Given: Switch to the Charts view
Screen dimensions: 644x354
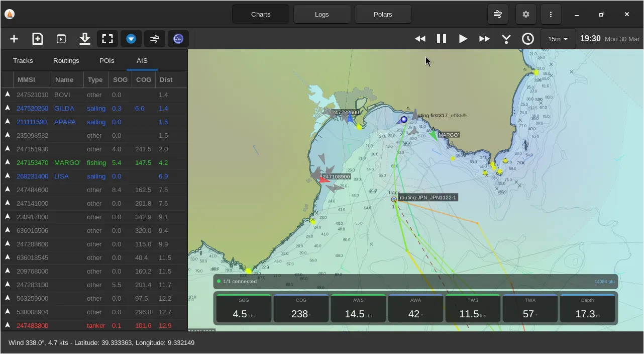Looking at the screenshot, I should [x=261, y=14].
